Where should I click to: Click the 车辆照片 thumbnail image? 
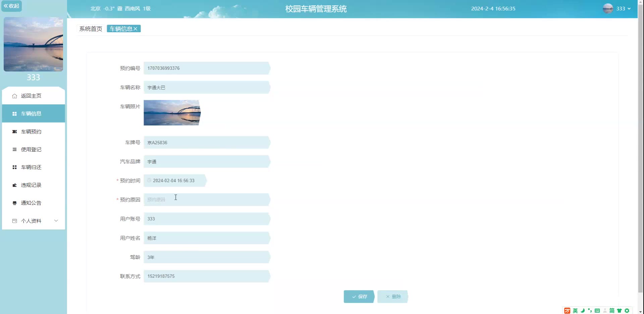pos(172,113)
